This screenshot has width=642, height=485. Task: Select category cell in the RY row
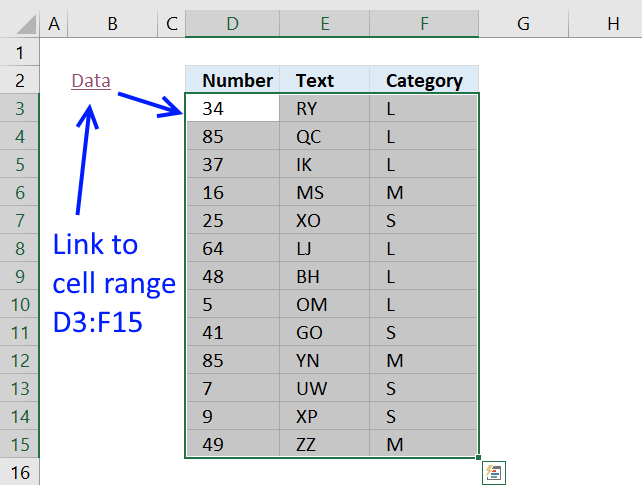click(424, 108)
